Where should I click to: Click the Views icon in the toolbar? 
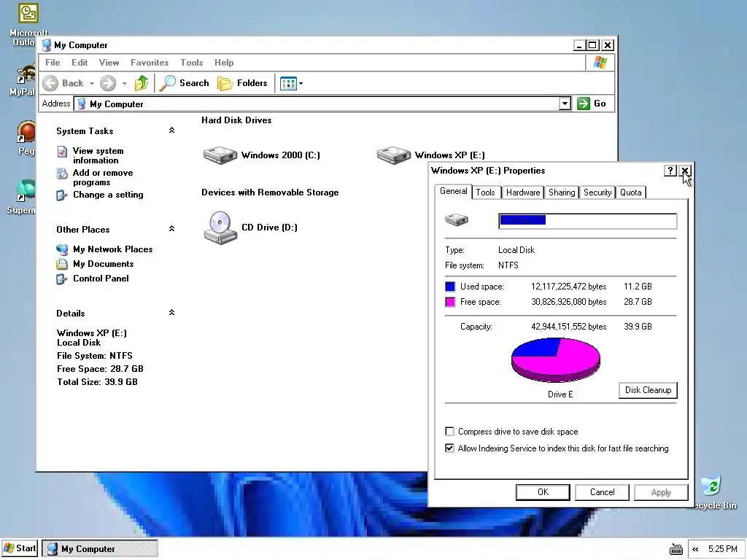coord(288,84)
